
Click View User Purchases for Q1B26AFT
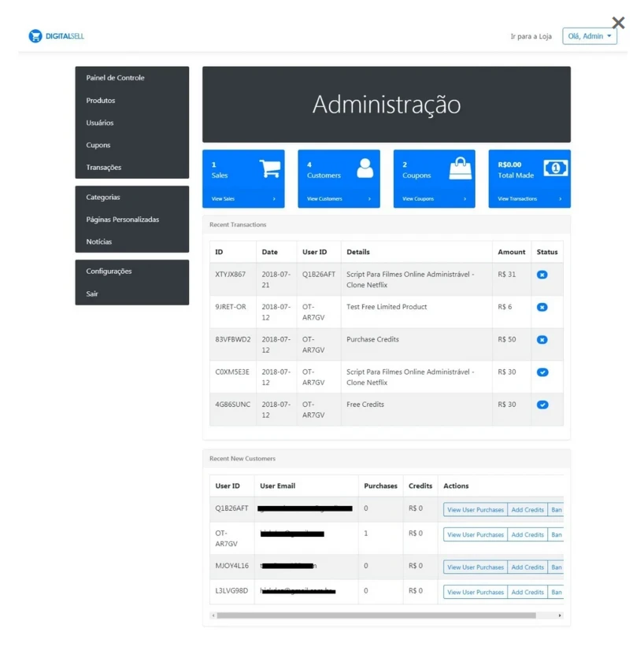pyautogui.click(x=476, y=510)
